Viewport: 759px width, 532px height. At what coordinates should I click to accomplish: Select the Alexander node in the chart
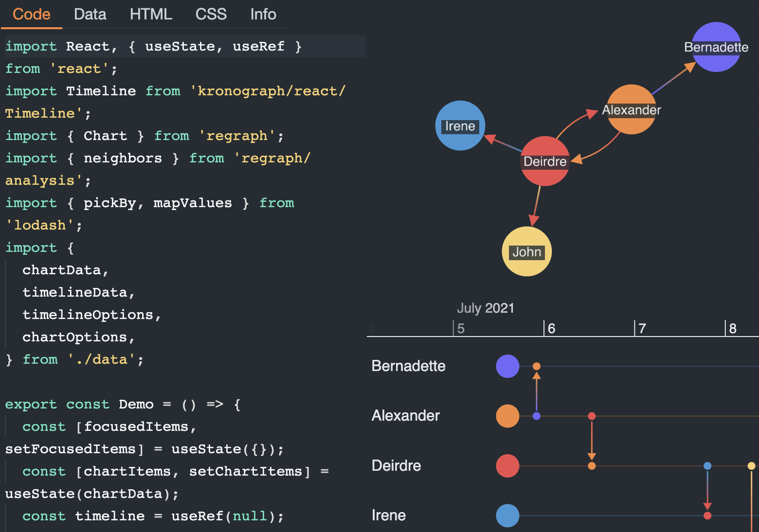(631, 110)
